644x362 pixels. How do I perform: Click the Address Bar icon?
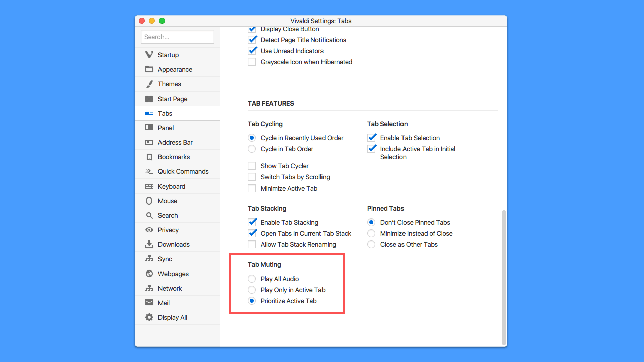(x=149, y=142)
